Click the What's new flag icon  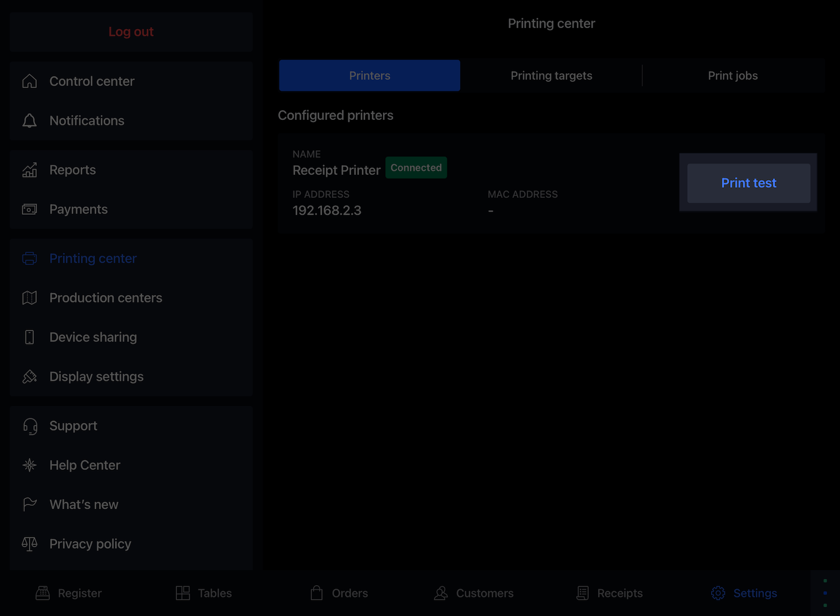pos(30,505)
